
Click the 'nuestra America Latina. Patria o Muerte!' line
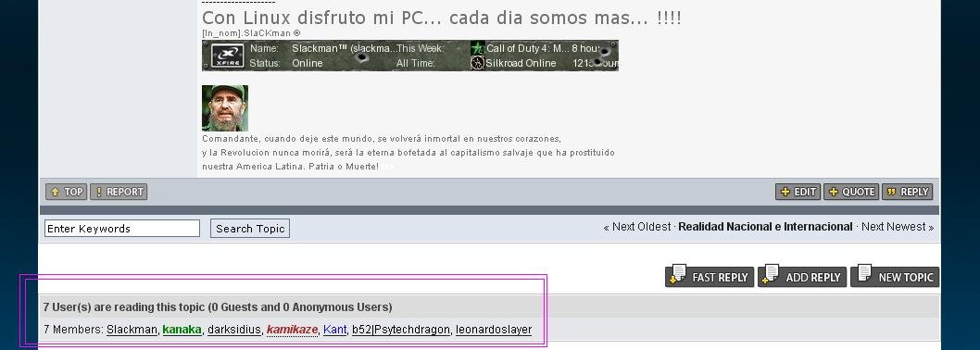pos(291,167)
